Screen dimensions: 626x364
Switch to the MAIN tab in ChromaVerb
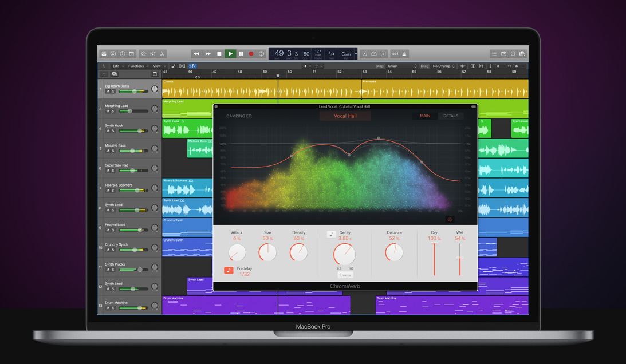[x=425, y=116]
